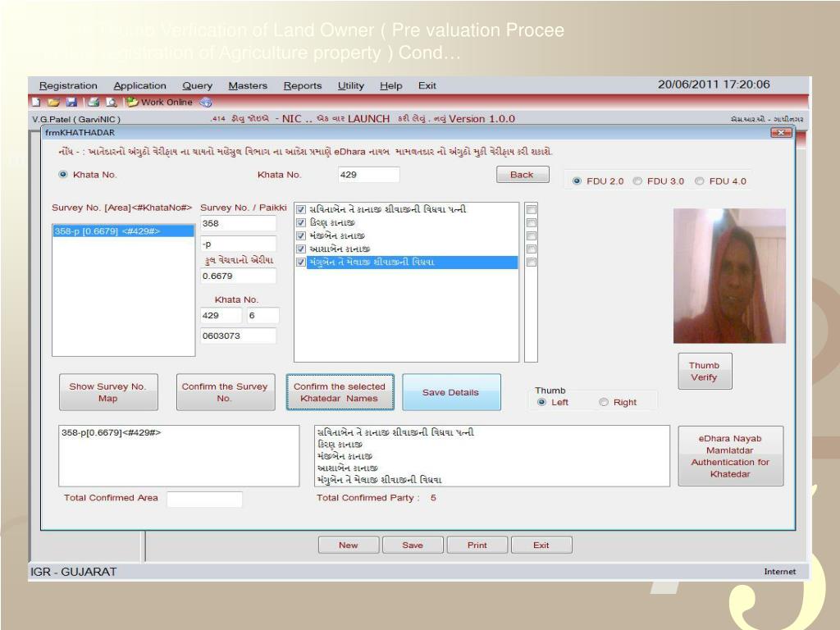
Task: Click the date-time 20/06/2011 17:20:06
Action: point(714,84)
